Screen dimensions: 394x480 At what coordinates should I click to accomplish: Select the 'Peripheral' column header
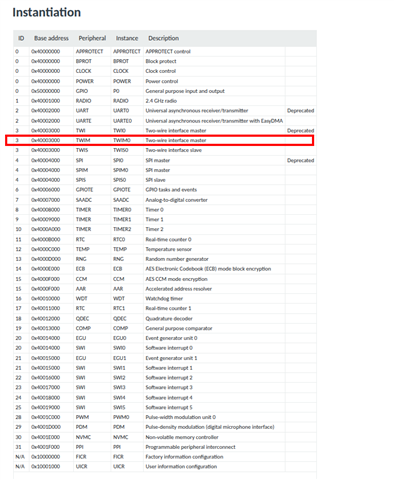point(92,38)
